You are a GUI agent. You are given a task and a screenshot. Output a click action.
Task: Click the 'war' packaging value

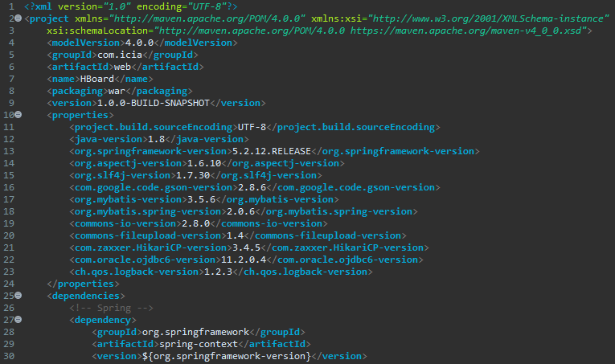[x=117, y=91]
